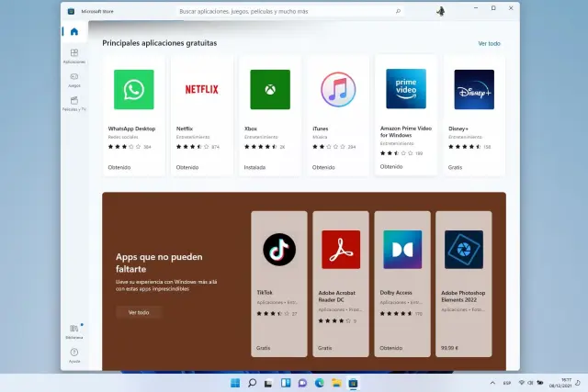Image resolution: width=588 pixels, height=392 pixels.
Task: Click the search magnifier icon
Action: pyautogui.click(x=398, y=11)
